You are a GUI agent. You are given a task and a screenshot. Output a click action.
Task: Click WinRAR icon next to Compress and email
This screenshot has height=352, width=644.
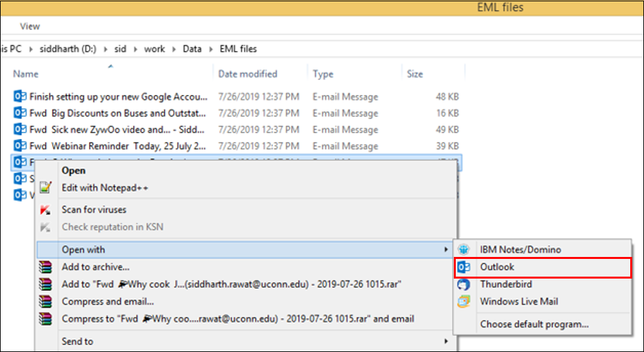click(46, 302)
